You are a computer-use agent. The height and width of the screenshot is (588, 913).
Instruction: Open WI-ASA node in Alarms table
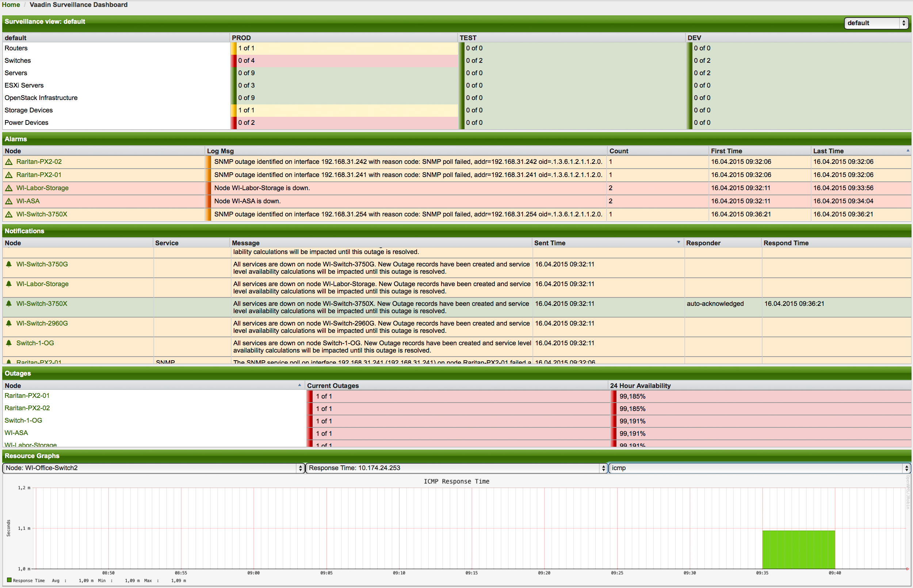pyautogui.click(x=28, y=201)
